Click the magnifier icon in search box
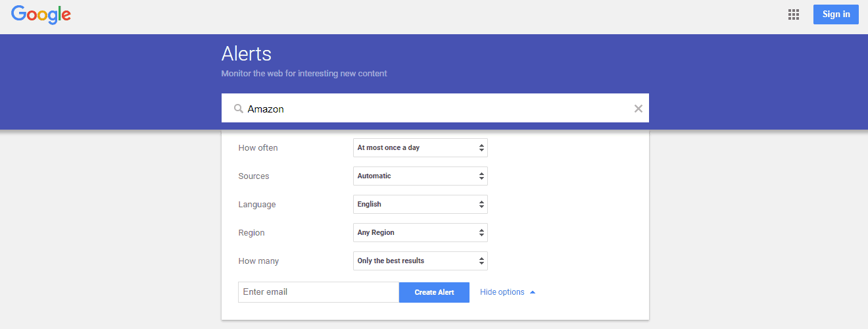Image resolution: width=868 pixels, height=329 pixels. click(239, 109)
